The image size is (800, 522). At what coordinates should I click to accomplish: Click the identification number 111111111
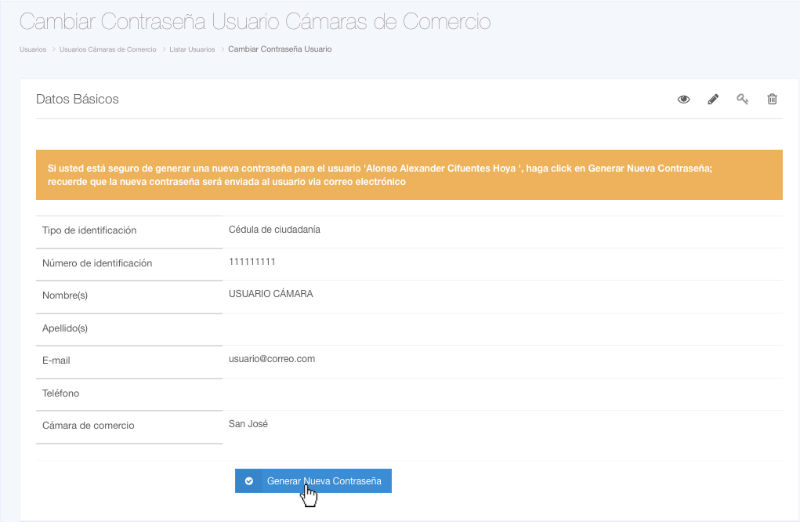pyautogui.click(x=252, y=262)
